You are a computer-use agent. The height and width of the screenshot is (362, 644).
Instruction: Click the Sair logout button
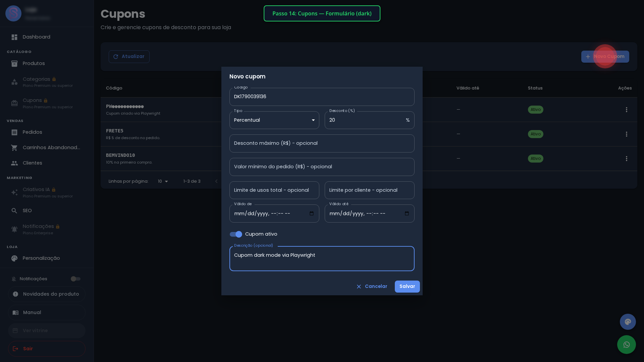47,349
